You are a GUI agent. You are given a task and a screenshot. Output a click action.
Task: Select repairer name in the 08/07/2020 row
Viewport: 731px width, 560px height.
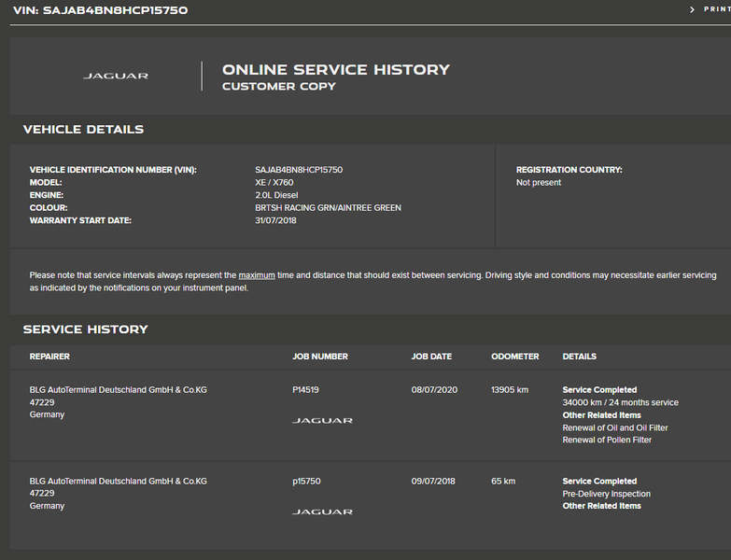click(119, 390)
